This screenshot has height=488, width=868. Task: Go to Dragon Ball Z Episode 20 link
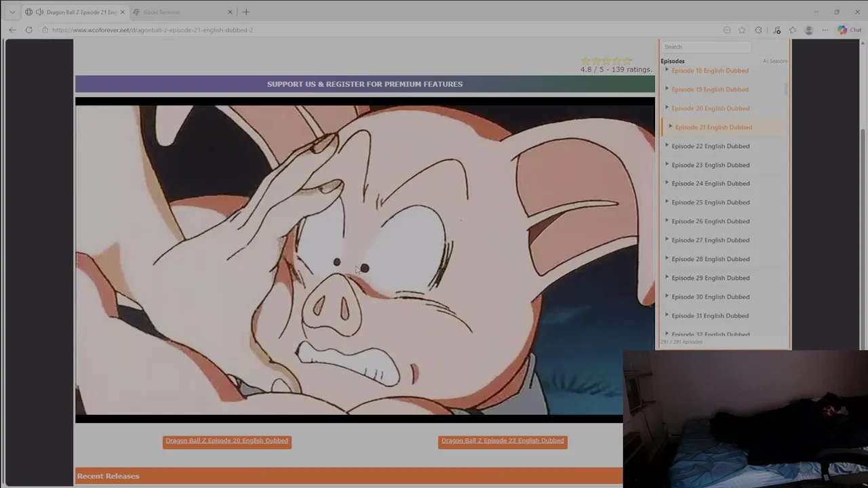[x=227, y=441]
